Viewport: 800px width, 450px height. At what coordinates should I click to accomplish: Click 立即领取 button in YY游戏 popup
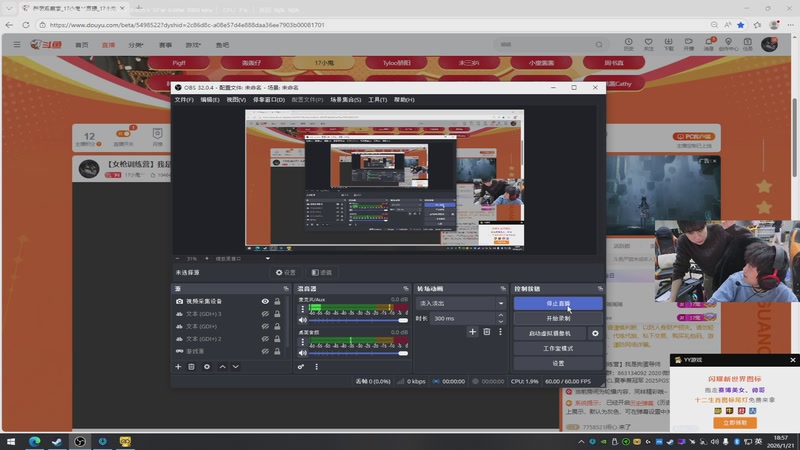pos(735,423)
